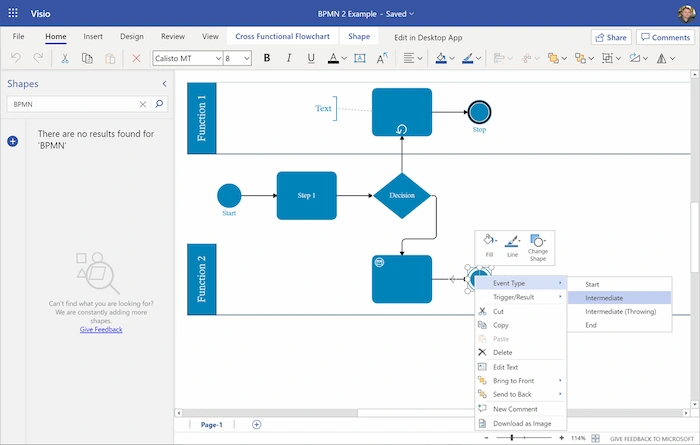Click the Undo icon

16,58
